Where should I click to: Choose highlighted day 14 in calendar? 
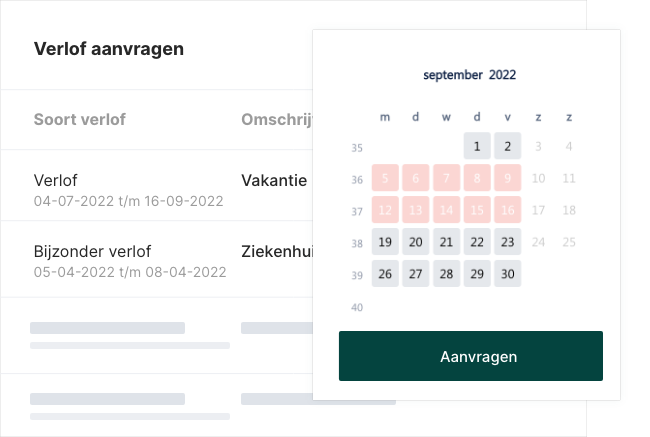[446, 210]
